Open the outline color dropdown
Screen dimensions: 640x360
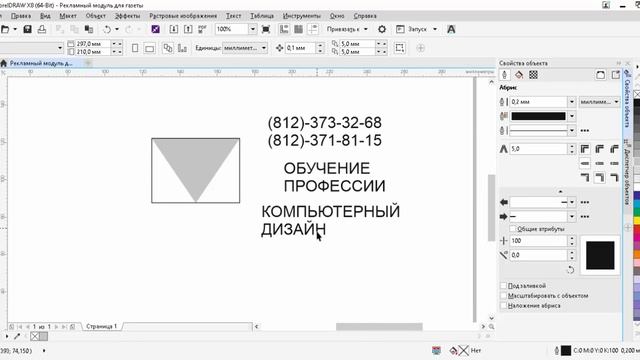(x=571, y=116)
